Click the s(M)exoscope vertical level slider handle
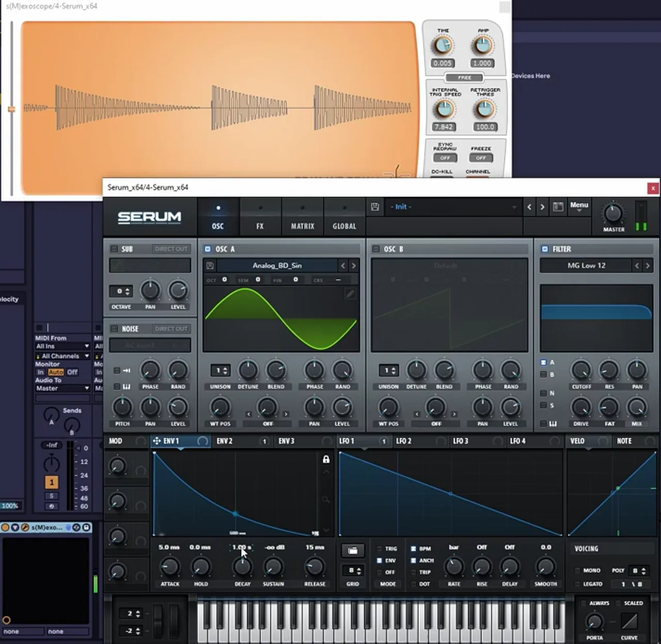 pos(11,109)
